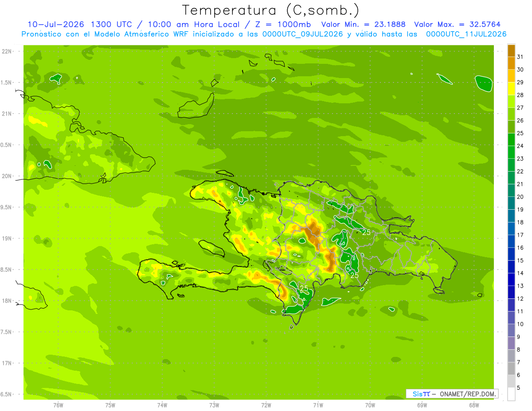This screenshot has height=411, width=532.
Task: Click the colorbar label "10"
Action: pyautogui.click(x=520, y=324)
